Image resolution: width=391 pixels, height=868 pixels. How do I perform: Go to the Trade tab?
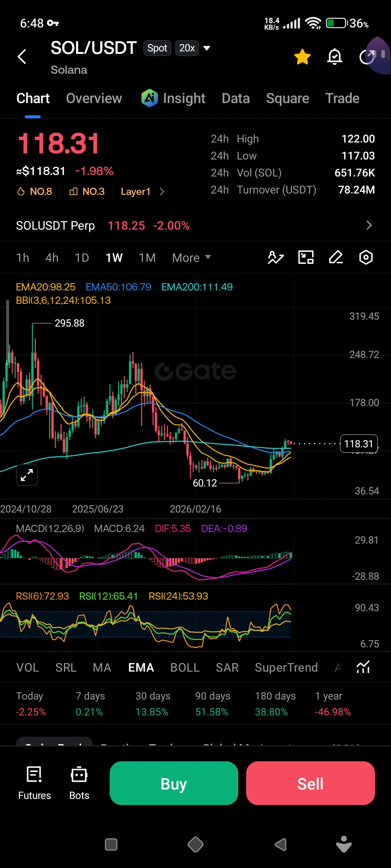pyautogui.click(x=342, y=98)
